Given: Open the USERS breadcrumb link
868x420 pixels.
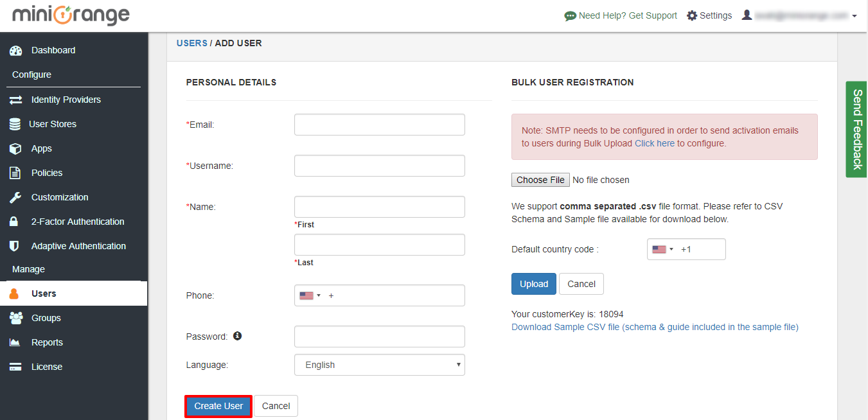Looking at the screenshot, I should tap(191, 43).
